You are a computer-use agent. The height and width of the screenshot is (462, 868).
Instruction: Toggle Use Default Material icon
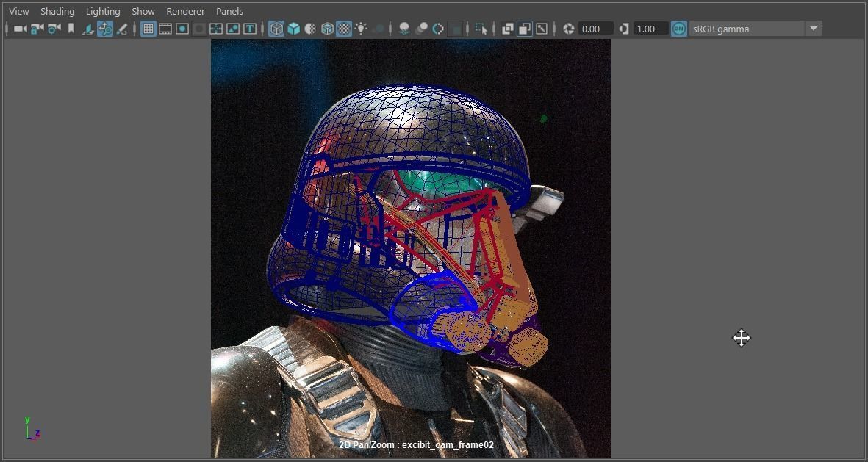point(310,29)
